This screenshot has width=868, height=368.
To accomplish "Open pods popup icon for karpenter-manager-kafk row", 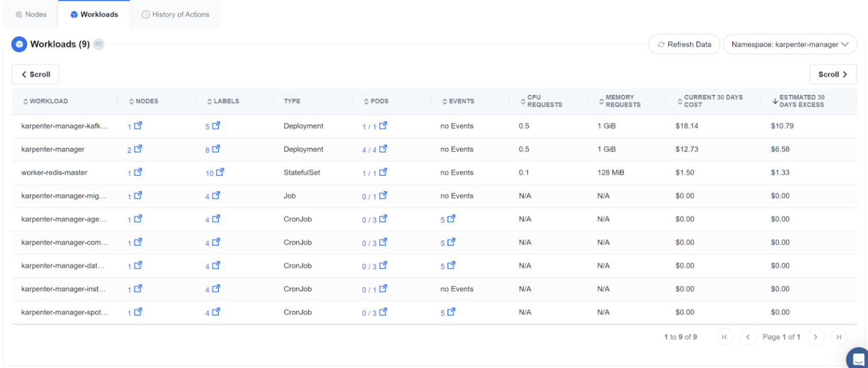I will pyautogui.click(x=383, y=126).
